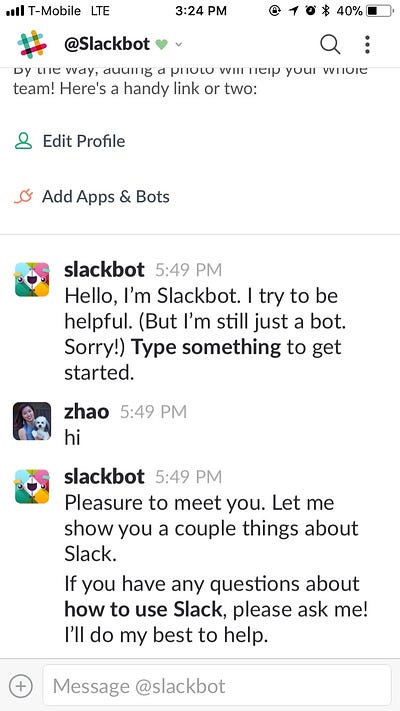
Task: Open the Add Apps & Bots link
Action: [106, 196]
